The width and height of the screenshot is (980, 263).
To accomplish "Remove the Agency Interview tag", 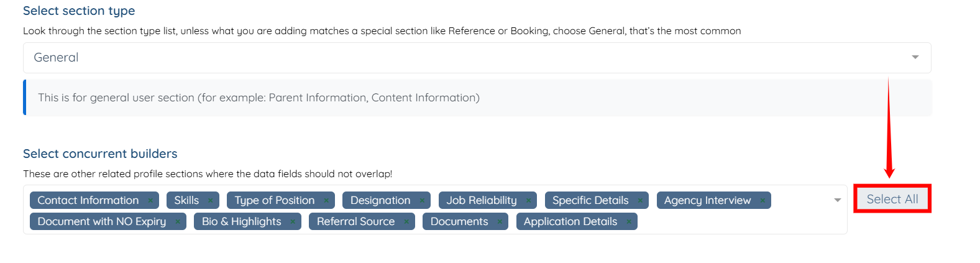I will coord(762,201).
